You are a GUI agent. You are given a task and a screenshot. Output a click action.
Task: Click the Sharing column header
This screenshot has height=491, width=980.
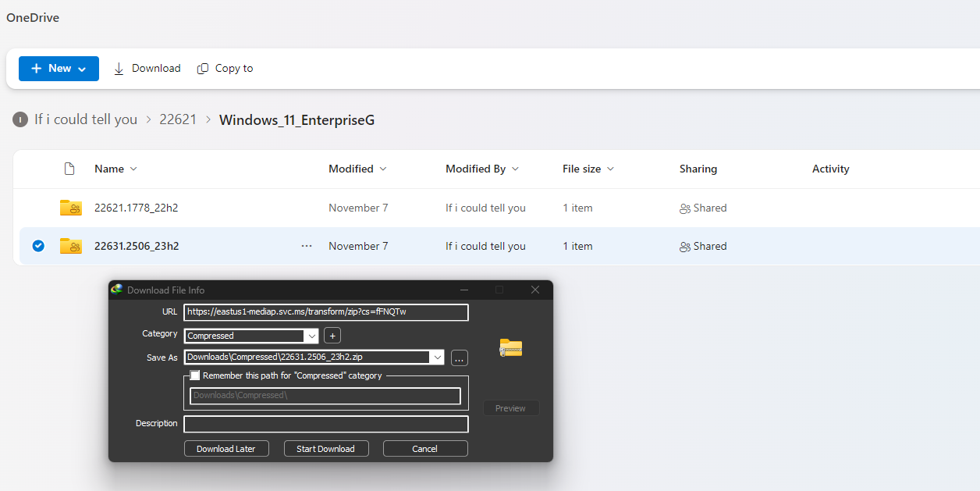point(698,169)
